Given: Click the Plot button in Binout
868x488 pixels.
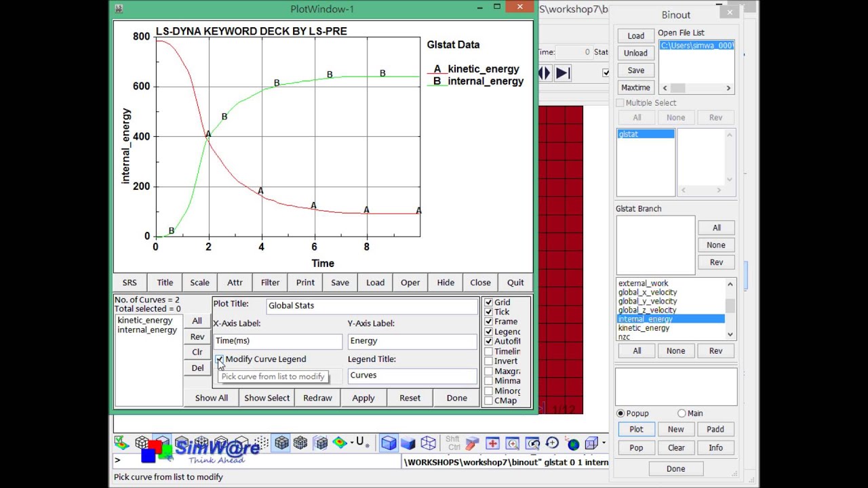Looking at the screenshot, I should tap(636, 429).
